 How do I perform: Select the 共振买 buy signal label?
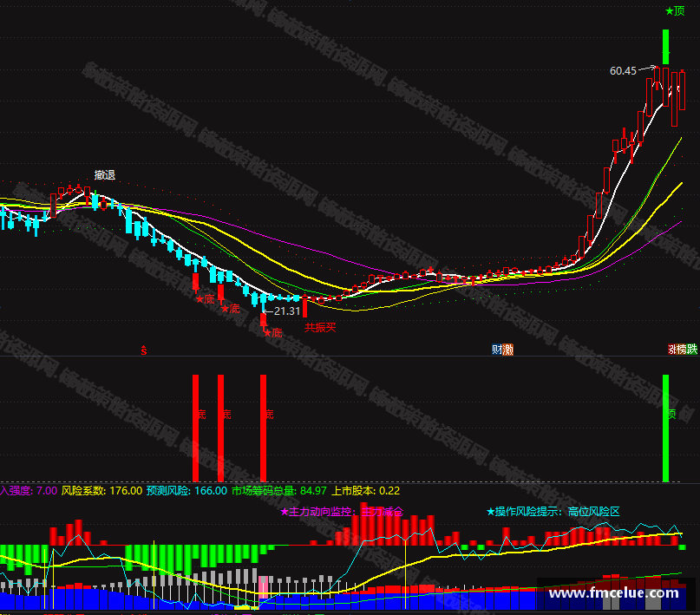[320, 328]
